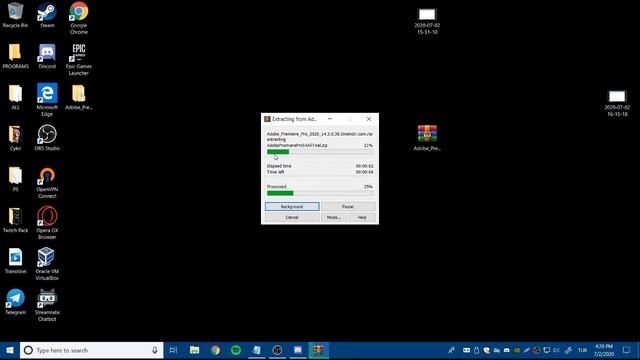
Task: Select the Steam desktop shortcut
Action: (x=47, y=15)
